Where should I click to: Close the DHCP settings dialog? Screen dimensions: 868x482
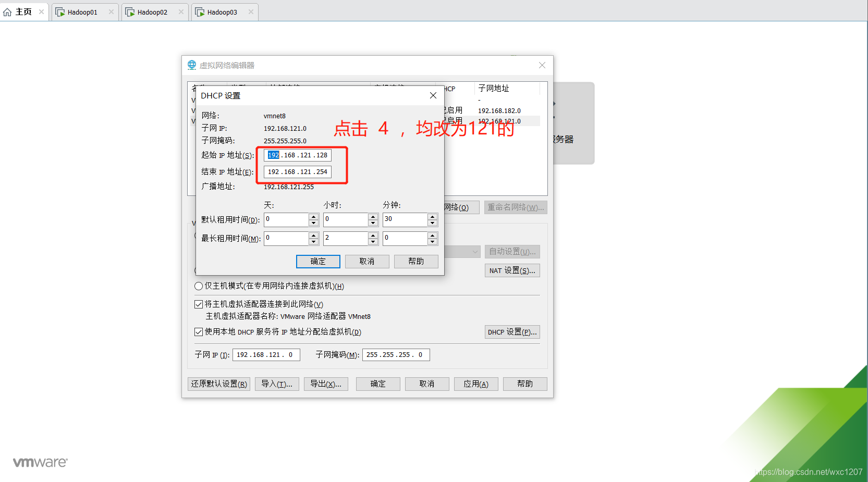(x=433, y=95)
